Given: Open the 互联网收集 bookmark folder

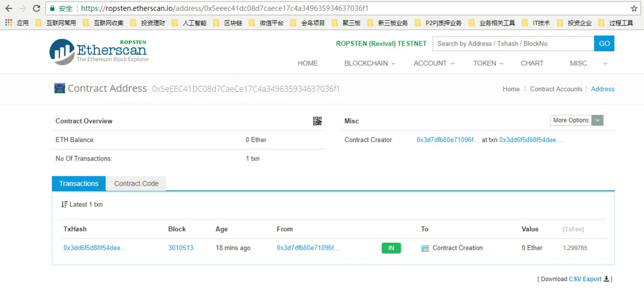Looking at the screenshot, I should (x=103, y=23).
